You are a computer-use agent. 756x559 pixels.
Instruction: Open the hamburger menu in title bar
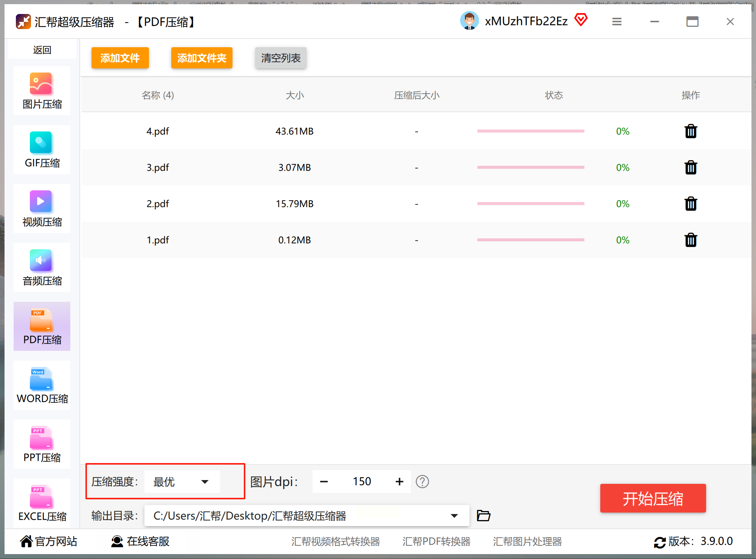click(x=617, y=22)
